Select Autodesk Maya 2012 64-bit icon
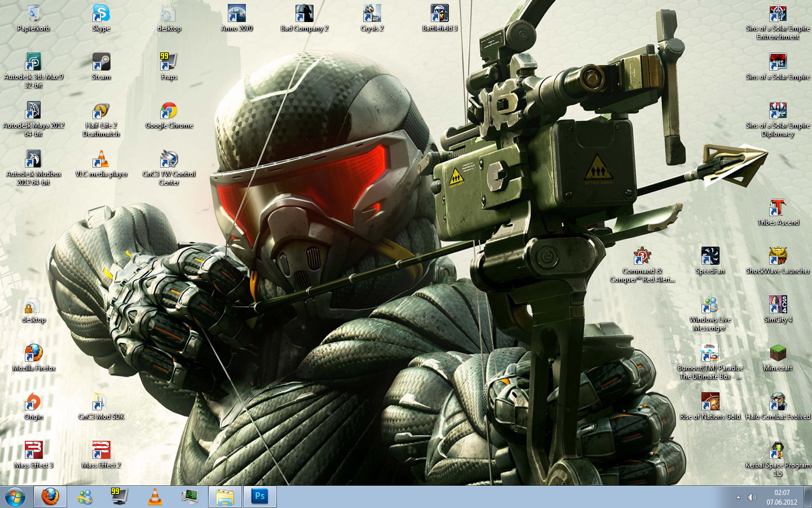The width and height of the screenshot is (812, 508). tap(33, 119)
